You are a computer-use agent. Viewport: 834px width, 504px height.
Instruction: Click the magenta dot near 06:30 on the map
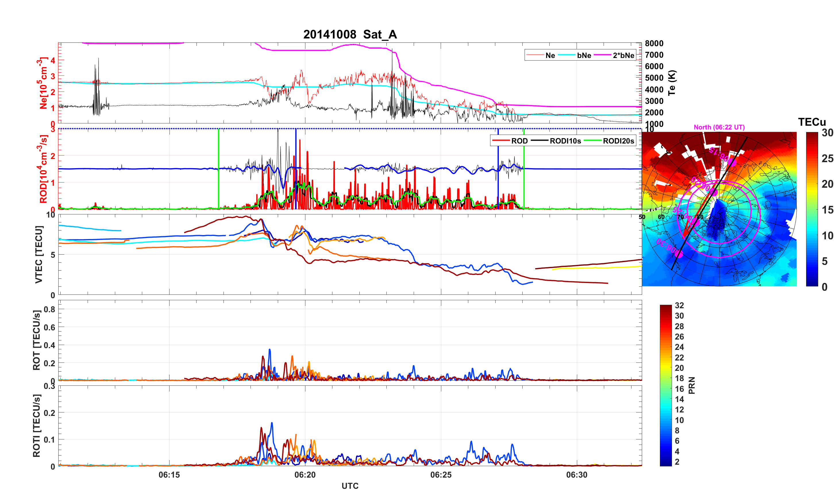[x=679, y=254]
